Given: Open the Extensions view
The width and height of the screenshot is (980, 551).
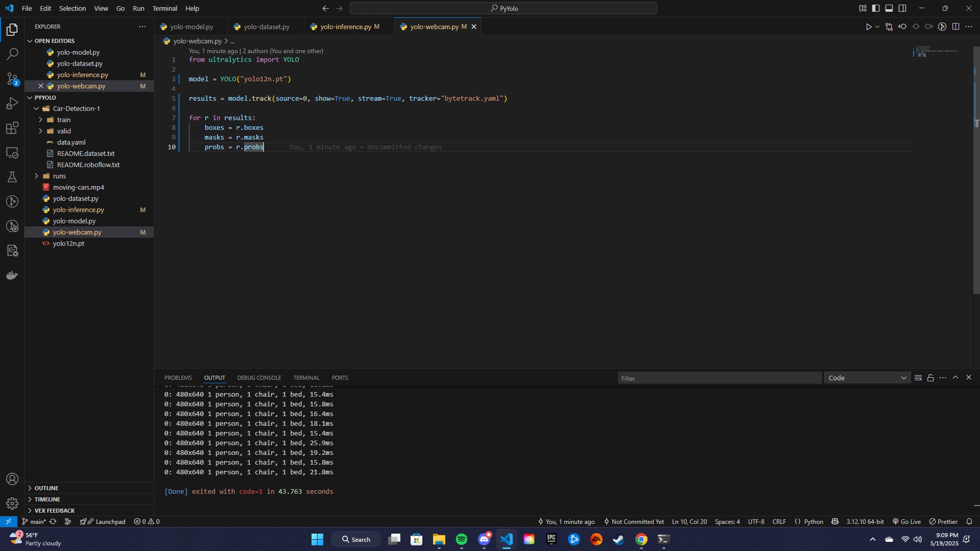Looking at the screenshot, I should pyautogui.click(x=12, y=128).
